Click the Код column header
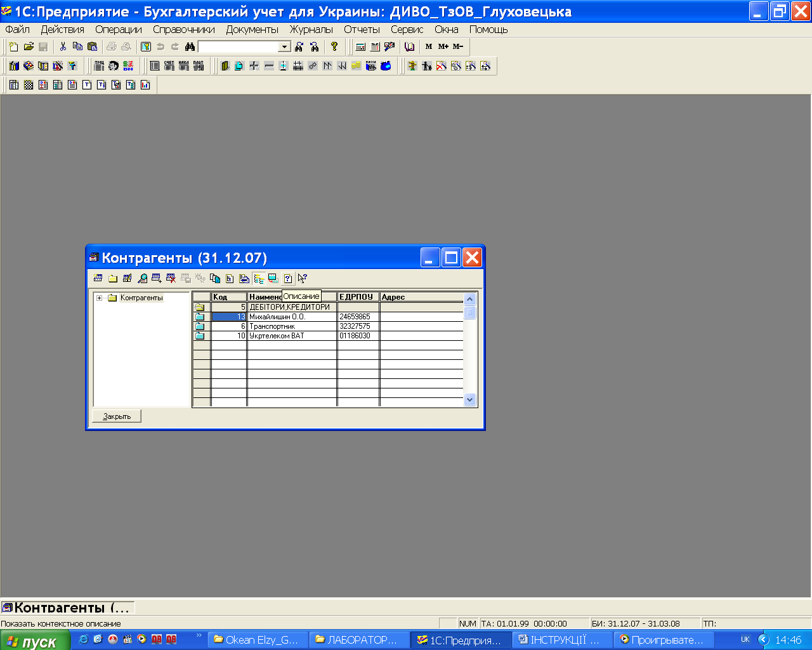 [x=228, y=297]
